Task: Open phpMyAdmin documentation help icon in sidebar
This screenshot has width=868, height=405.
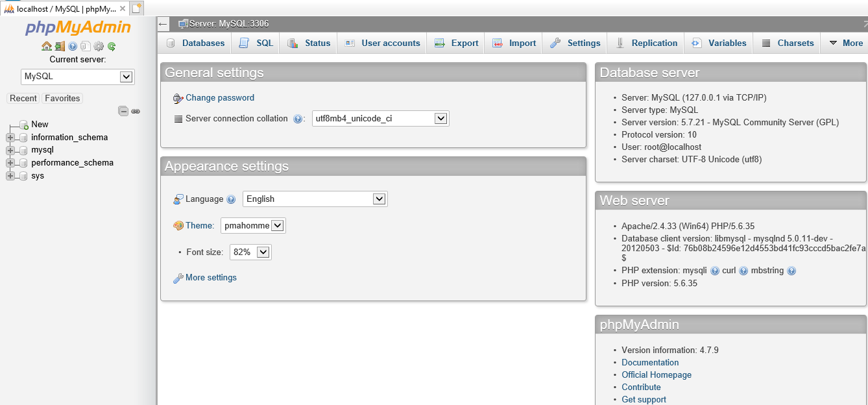Action: (x=73, y=46)
